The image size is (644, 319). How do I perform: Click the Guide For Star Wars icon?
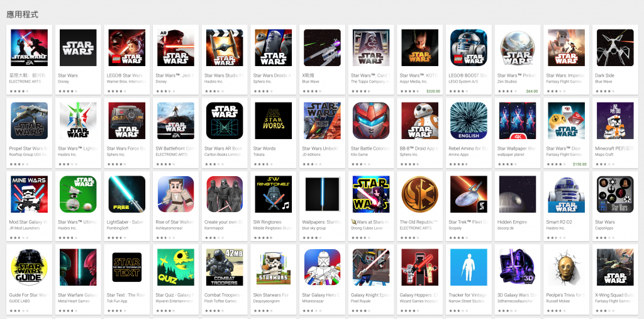point(29,267)
